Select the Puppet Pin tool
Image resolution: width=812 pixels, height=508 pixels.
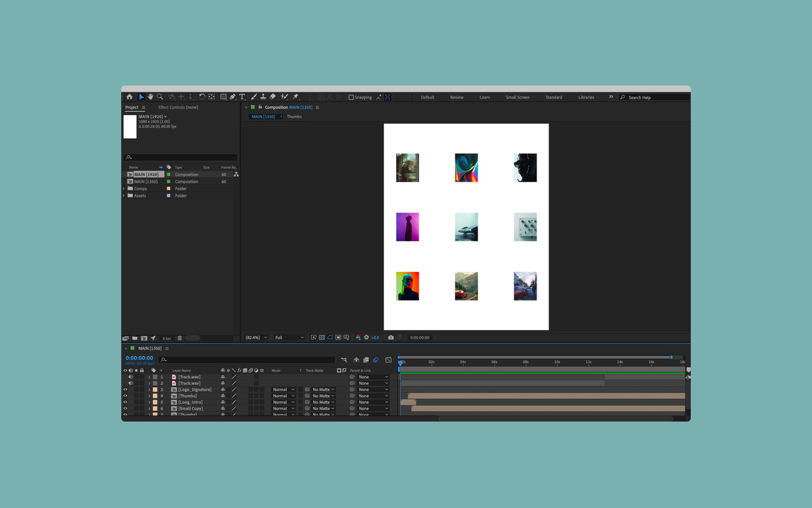click(x=296, y=97)
